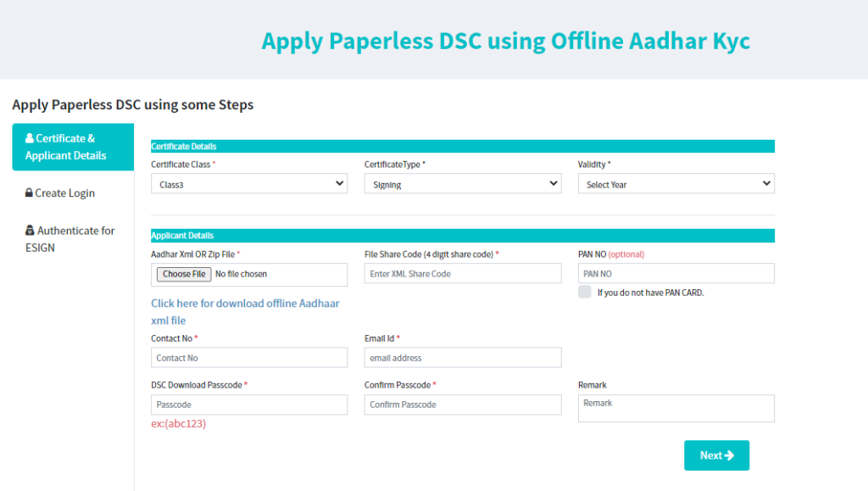Click the Applicant Details section header
Image resolution: width=868 pixels, height=491 pixels.
click(463, 235)
